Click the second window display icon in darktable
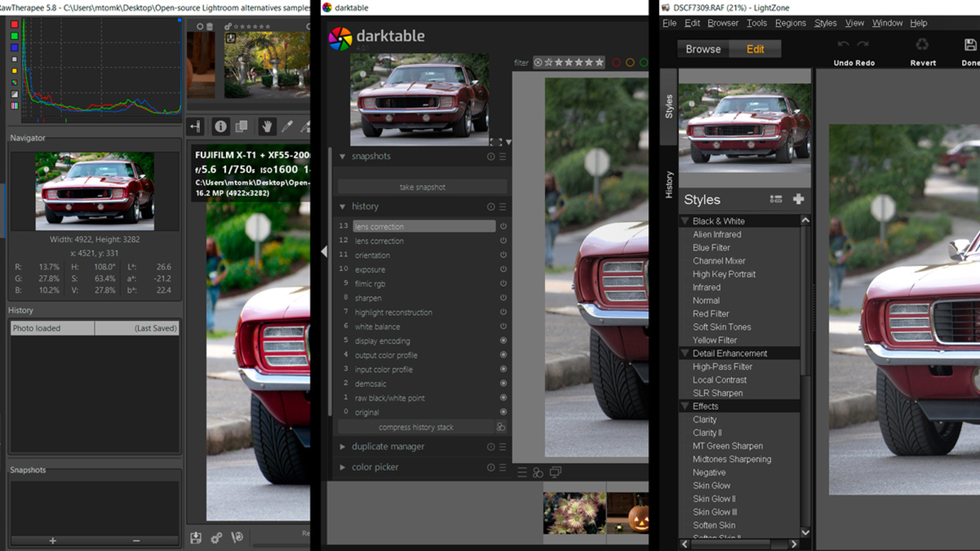Viewport: 980px width, 551px height. [556, 472]
